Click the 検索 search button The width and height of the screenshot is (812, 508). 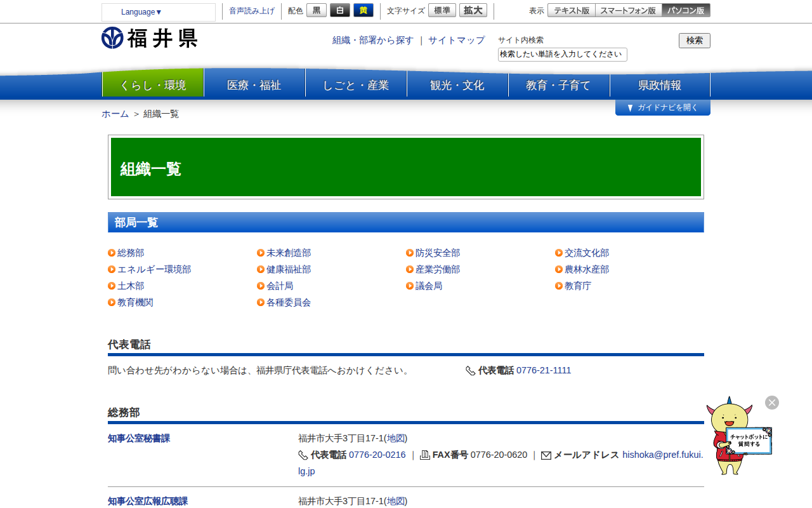point(694,41)
